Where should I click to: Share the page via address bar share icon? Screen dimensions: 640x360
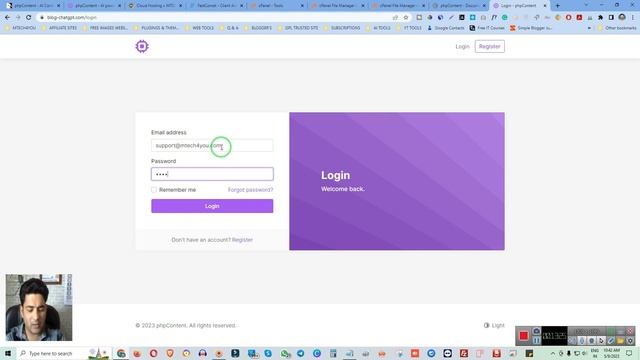click(x=395, y=18)
